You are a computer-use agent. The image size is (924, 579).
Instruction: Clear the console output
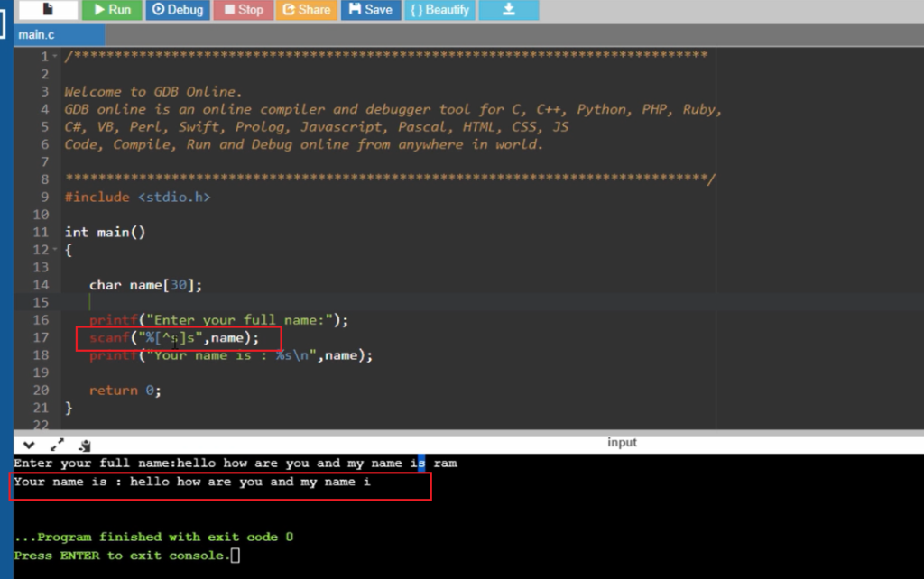click(84, 445)
